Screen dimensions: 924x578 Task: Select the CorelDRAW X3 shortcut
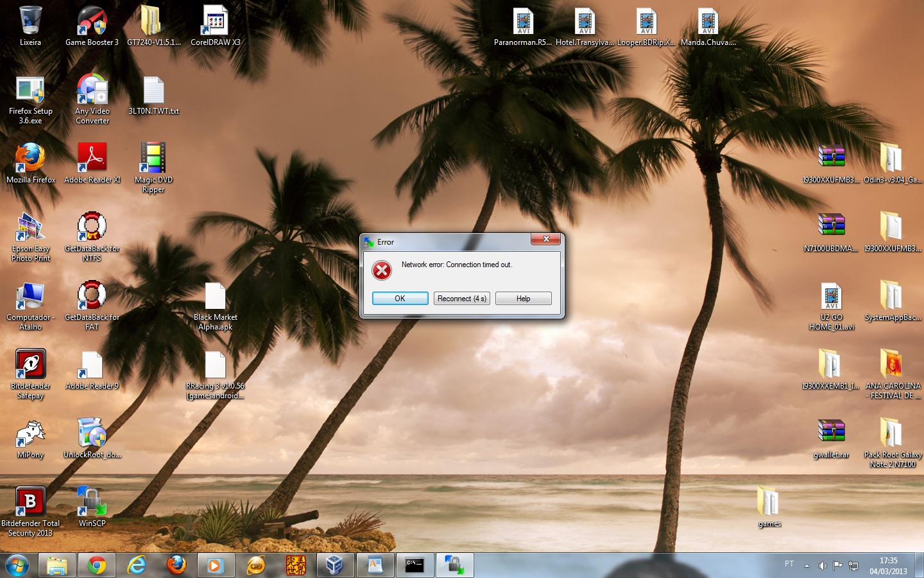coord(215,26)
